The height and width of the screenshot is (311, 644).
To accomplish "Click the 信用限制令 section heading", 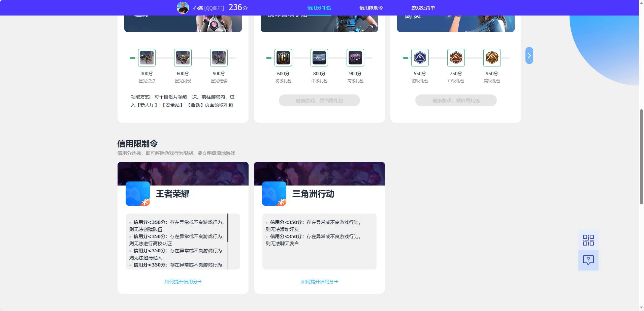I will 137,144.
